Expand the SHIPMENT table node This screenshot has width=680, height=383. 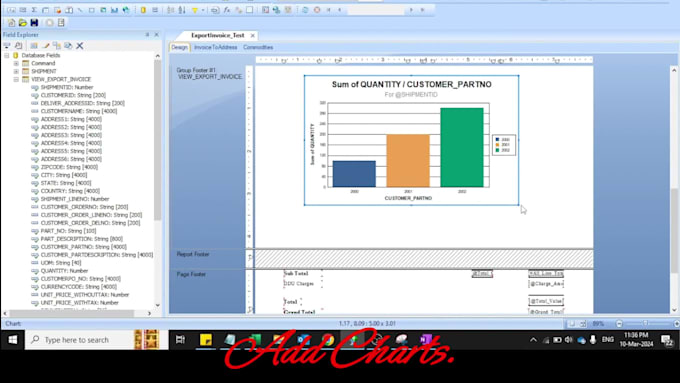coord(16,71)
